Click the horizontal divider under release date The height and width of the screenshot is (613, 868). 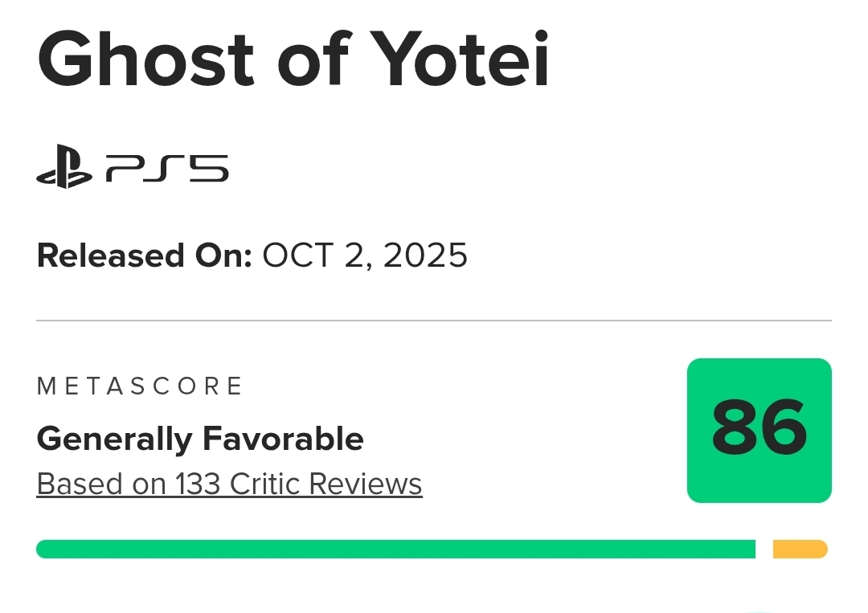434,321
